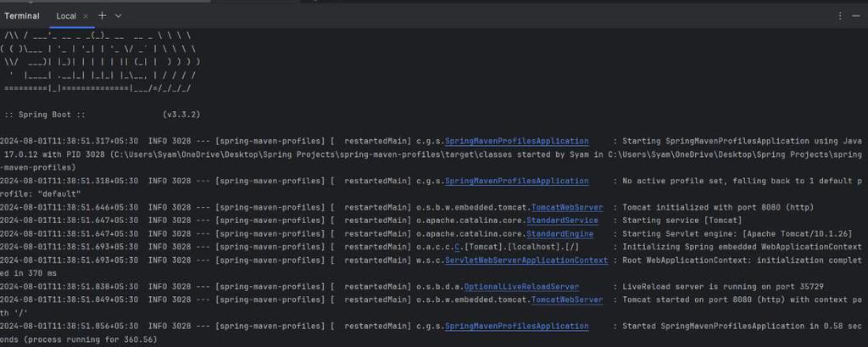Open TomcatWebServer link on Tomcat initialized line
The image size is (868, 347).
click(x=567, y=207)
